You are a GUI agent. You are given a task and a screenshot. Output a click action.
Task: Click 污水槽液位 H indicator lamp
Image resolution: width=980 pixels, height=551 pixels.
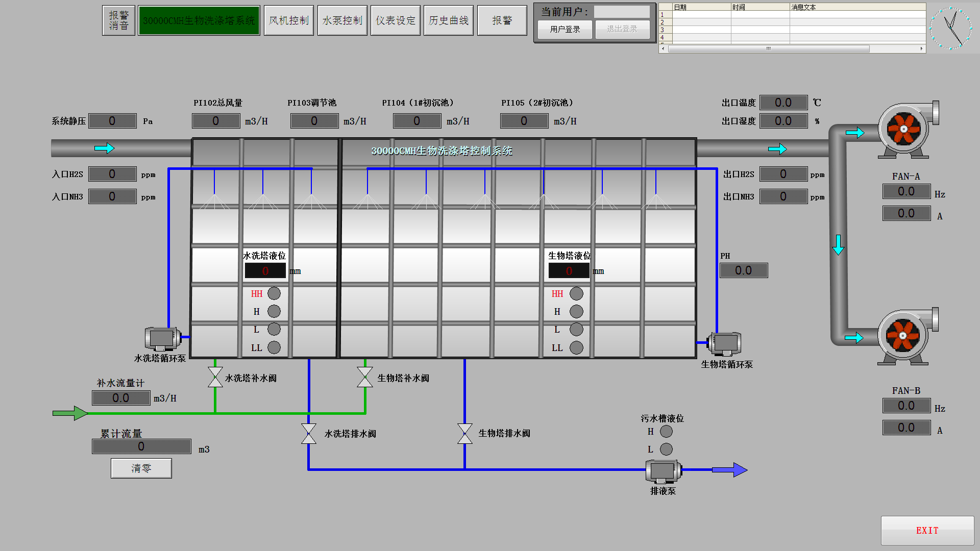666,431
